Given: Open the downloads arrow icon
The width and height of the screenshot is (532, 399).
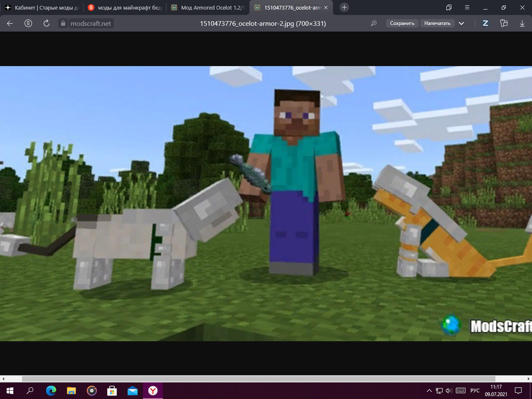Looking at the screenshot, I should tap(522, 23).
